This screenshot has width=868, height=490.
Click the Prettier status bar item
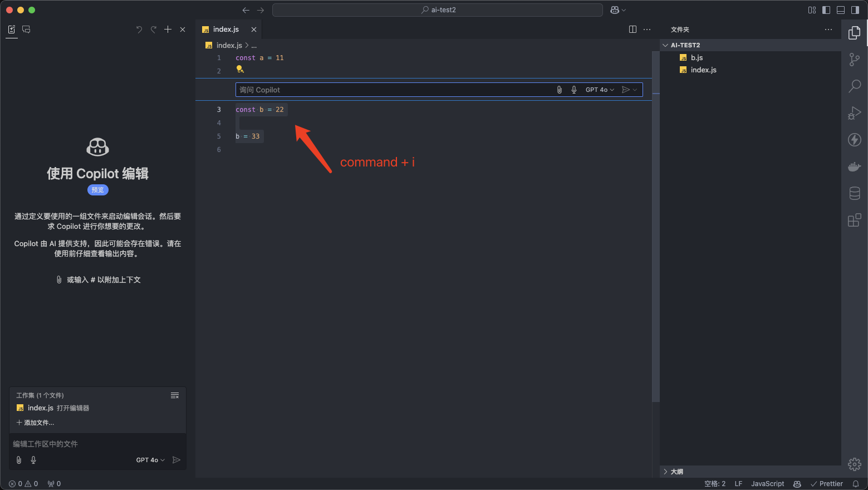(827, 484)
